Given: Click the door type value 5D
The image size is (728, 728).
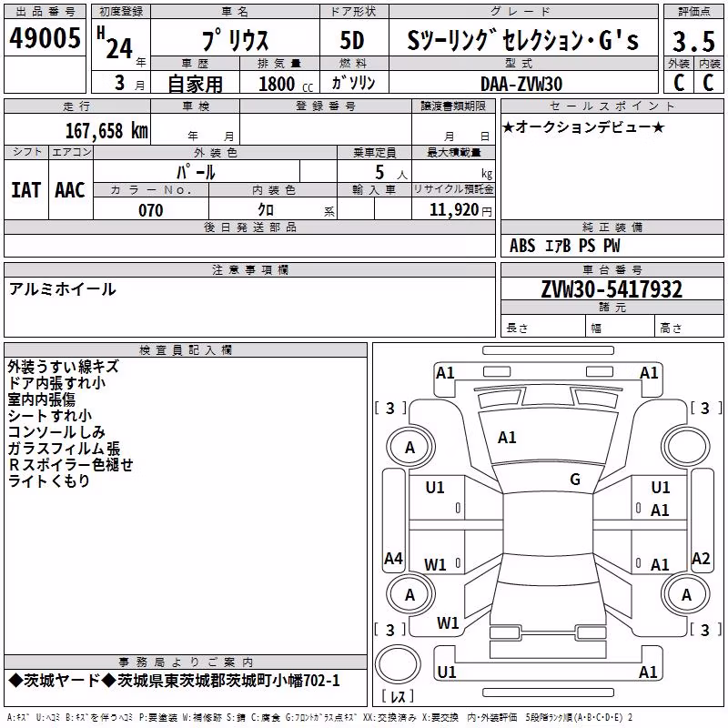Looking at the screenshot, I should 352,40.
